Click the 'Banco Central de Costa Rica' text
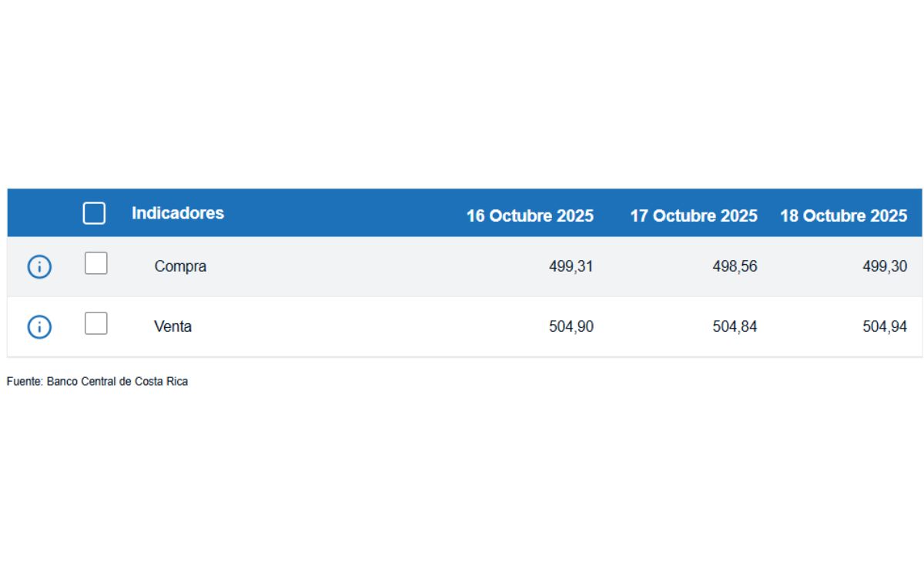Screen dimensions: 924x575 [x=117, y=381]
